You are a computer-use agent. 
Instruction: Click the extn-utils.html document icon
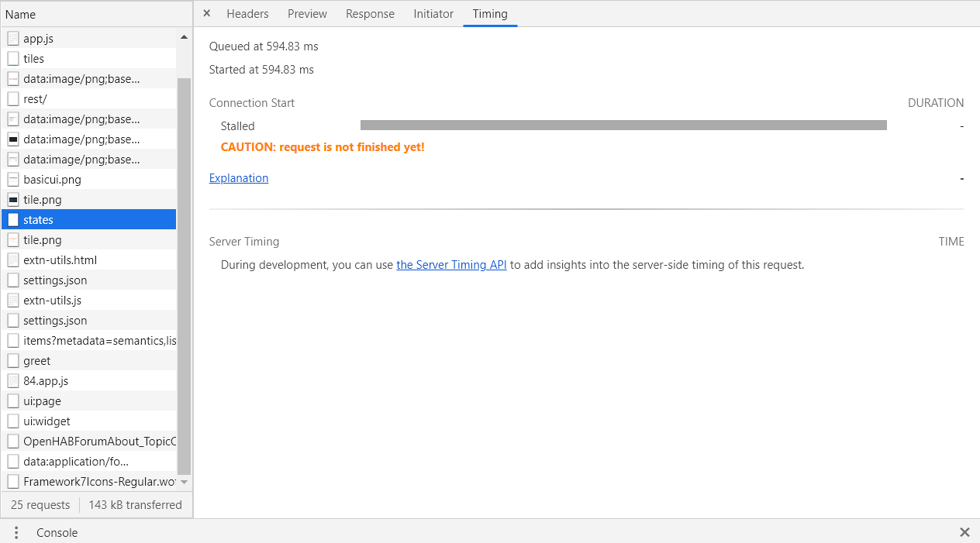tap(13, 260)
